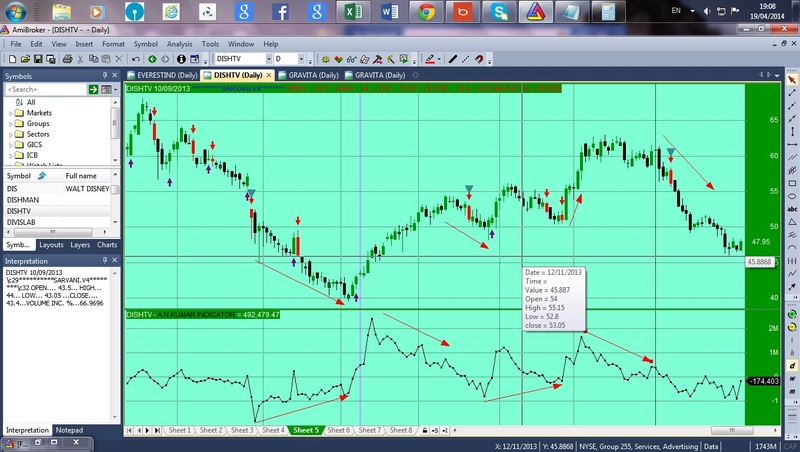Select the abc text tool
The height and width of the screenshot is (452, 800).
pyautogui.click(x=792, y=209)
